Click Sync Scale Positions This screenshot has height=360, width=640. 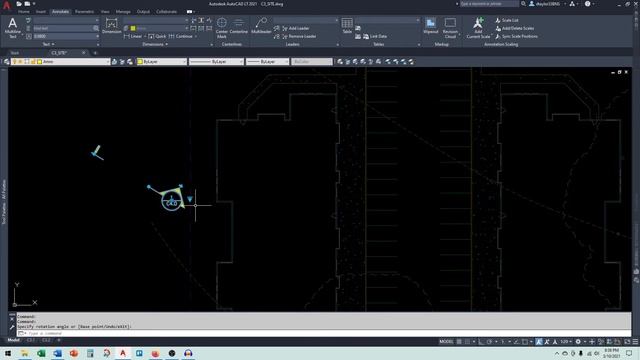coord(516,36)
